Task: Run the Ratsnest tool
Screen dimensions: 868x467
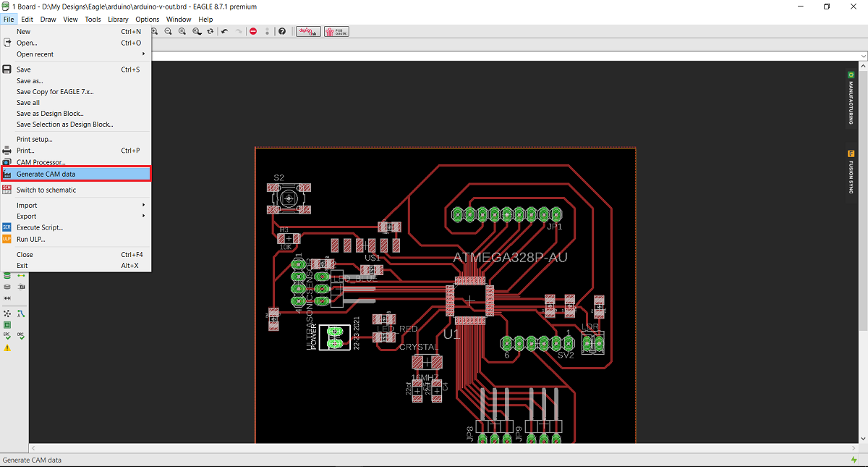Action: point(7,314)
